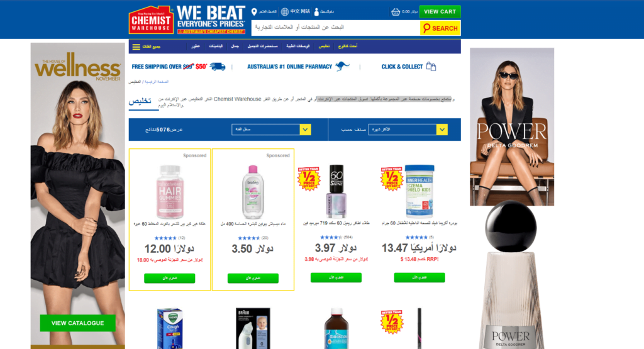Open the Bioten micellar water image
644x349 pixels.
click(253, 192)
